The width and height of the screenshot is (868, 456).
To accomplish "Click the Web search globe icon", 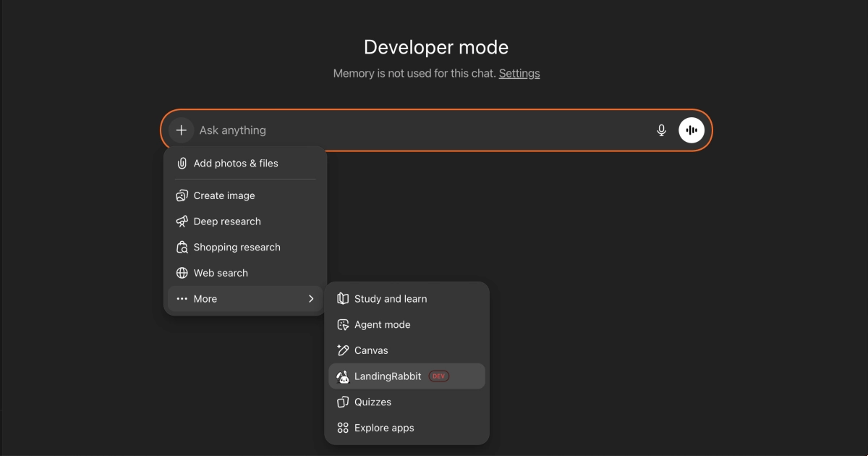I will tap(182, 273).
